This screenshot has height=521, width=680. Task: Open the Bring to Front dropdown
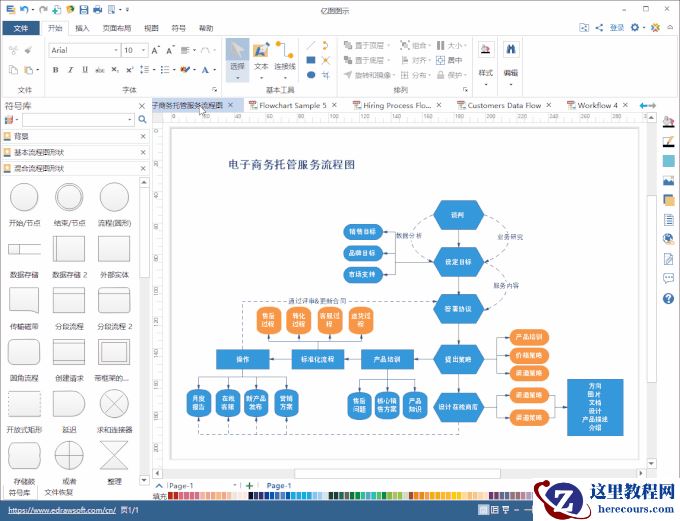(x=368, y=46)
